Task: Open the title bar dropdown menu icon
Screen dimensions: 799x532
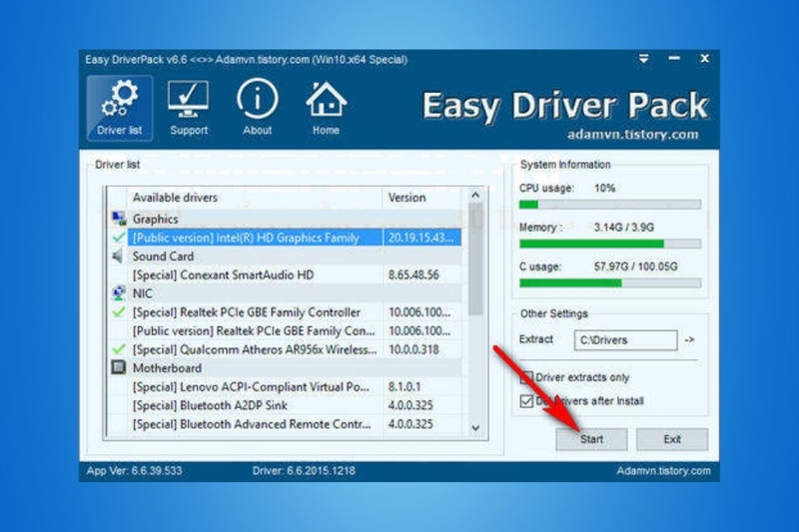Action: (x=643, y=59)
